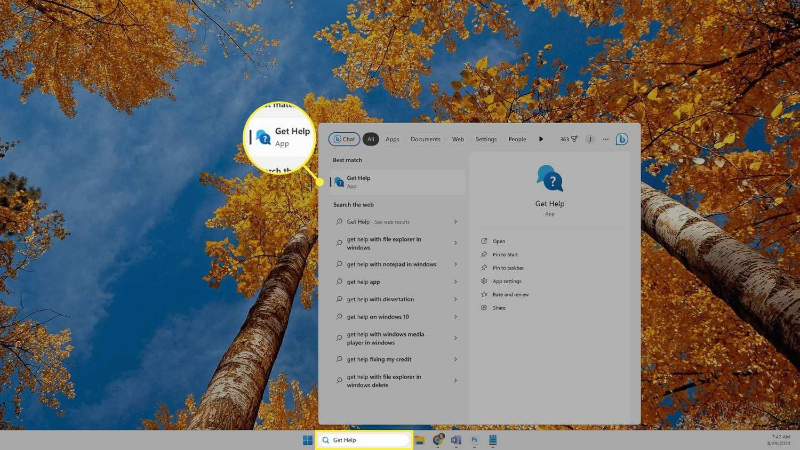Open taskbar clock and date
Image resolution: width=800 pixels, height=450 pixels.
(780, 440)
